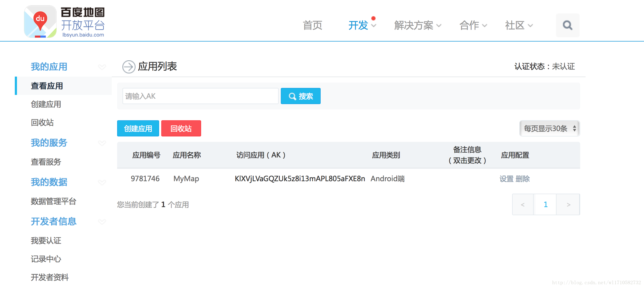Open 记录中心 in the sidebar
The image size is (644, 288).
point(46,259)
